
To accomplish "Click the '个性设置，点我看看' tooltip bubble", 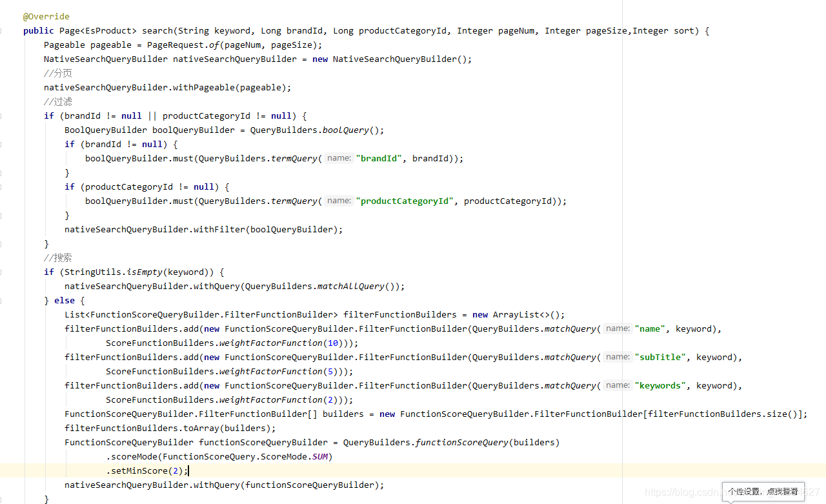I will tap(763, 492).
